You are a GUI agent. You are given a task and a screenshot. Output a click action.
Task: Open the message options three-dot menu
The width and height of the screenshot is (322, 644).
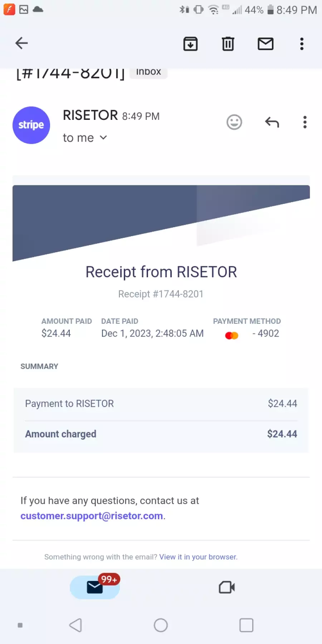click(305, 122)
